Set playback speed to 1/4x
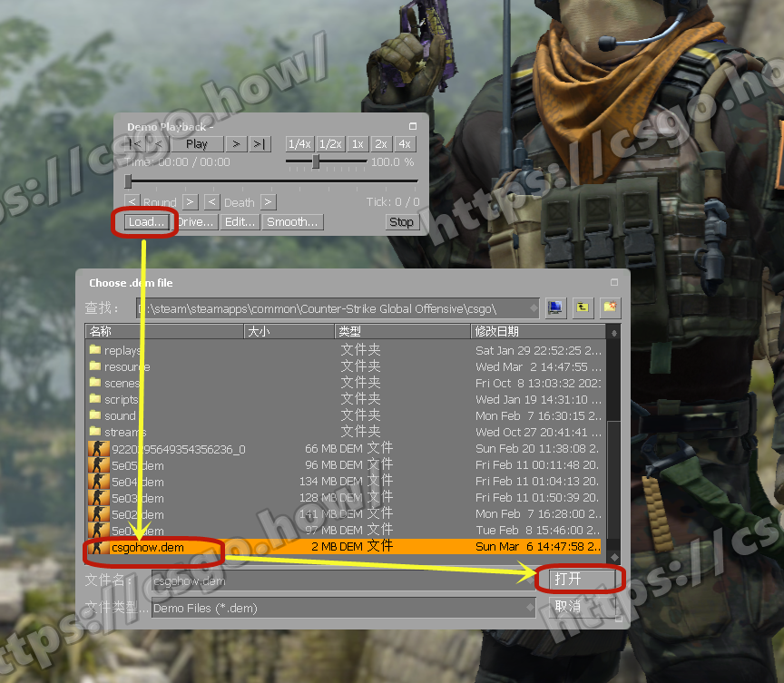 click(299, 144)
